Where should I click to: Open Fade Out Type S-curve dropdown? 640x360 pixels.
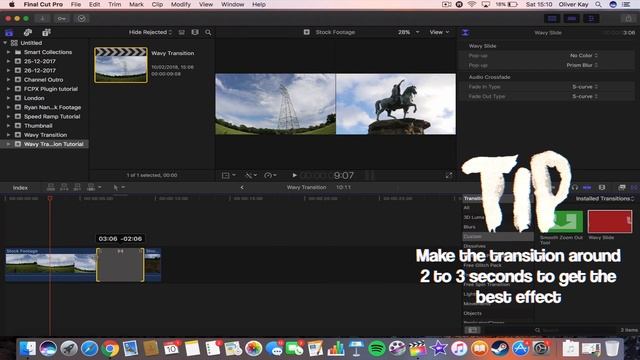[585, 97]
